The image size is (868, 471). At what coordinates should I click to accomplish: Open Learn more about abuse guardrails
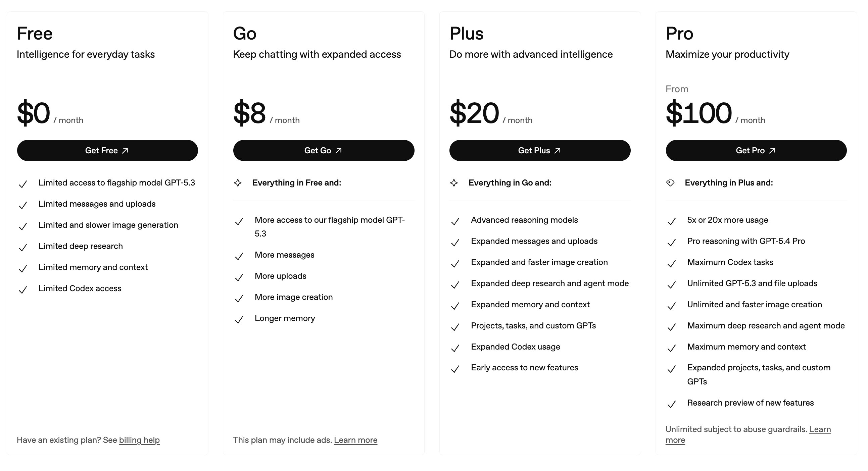[x=819, y=430]
